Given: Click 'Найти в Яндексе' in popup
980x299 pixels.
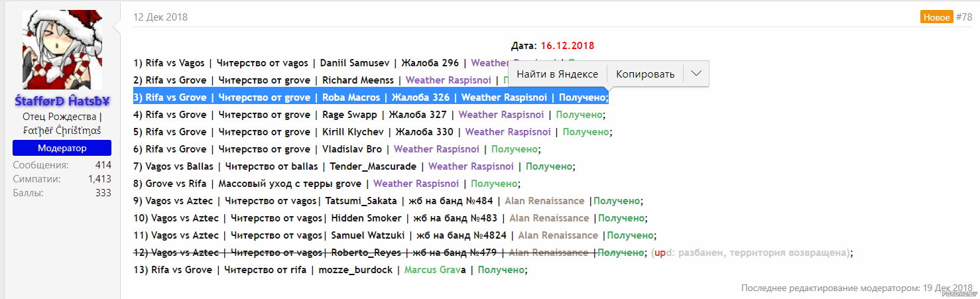Looking at the screenshot, I should coord(558,74).
